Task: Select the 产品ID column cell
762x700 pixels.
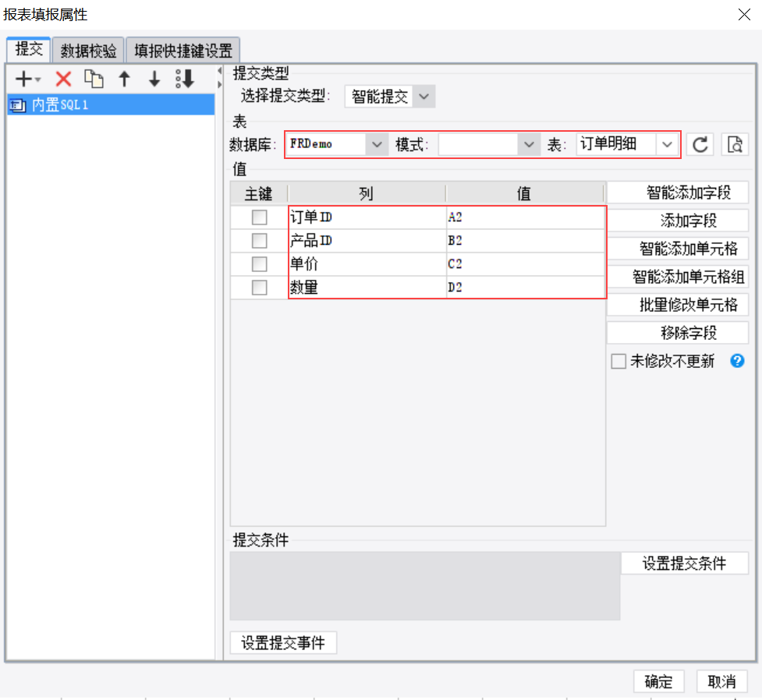Action: tap(367, 240)
